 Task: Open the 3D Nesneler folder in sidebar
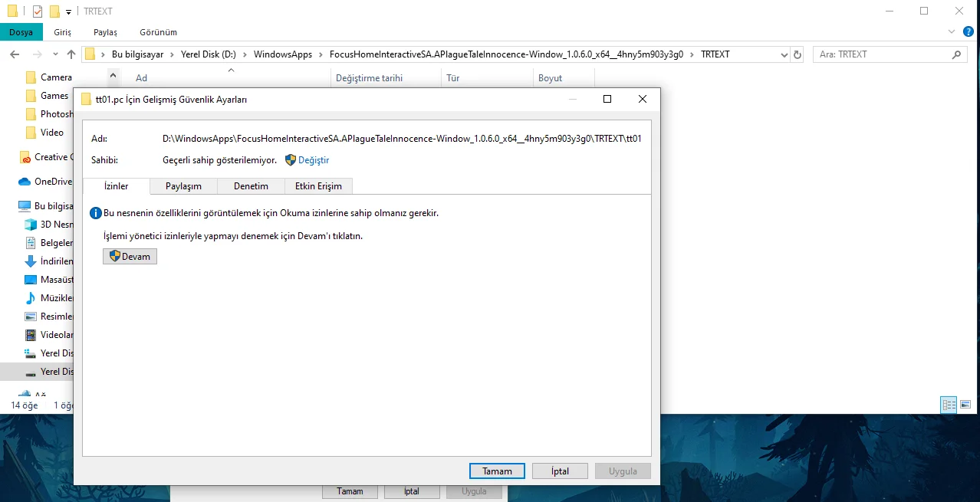click(x=48, y=225)
